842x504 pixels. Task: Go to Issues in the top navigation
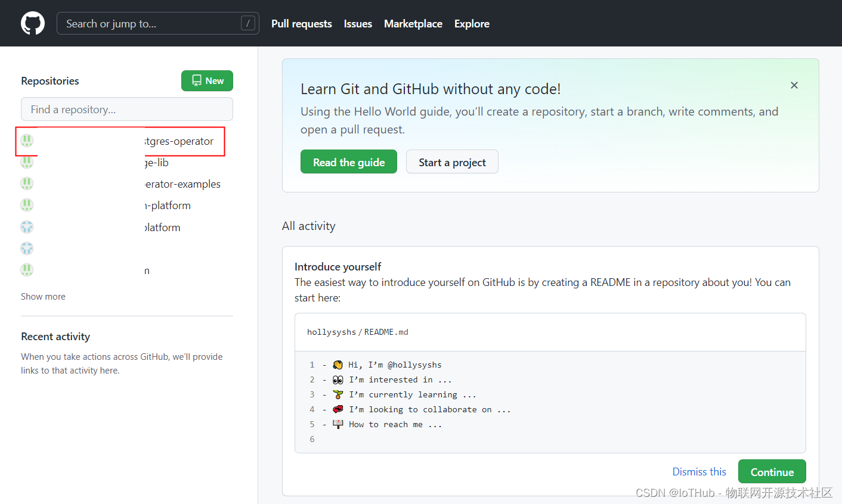[x=358, y=23]
